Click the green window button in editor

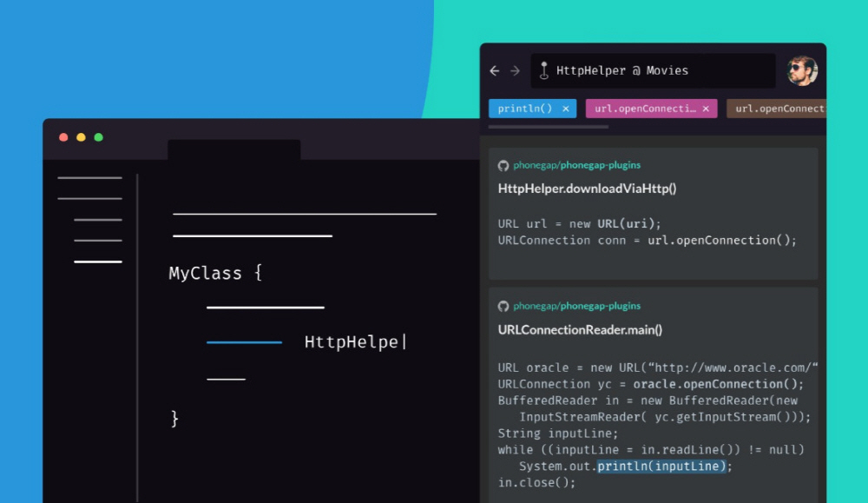point(99,137)
